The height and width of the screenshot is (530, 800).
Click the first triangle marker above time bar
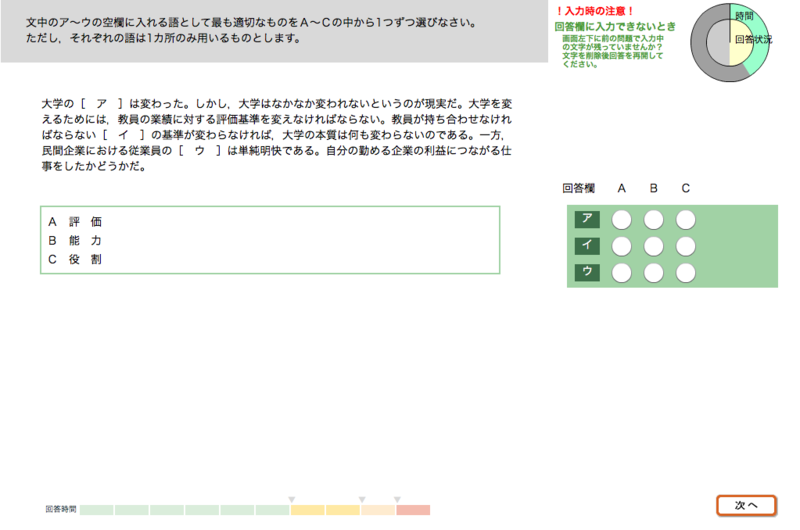(291, 499)
